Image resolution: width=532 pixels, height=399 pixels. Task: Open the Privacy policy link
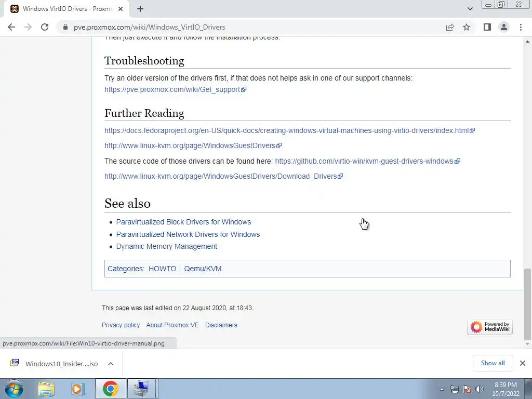(x=121, y=325)
